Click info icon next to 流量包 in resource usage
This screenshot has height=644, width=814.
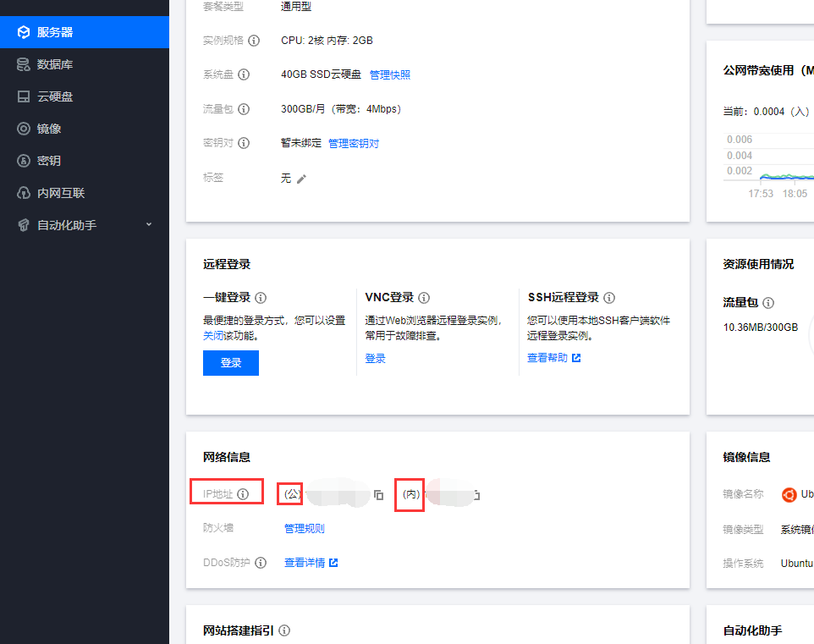point(768,303)
